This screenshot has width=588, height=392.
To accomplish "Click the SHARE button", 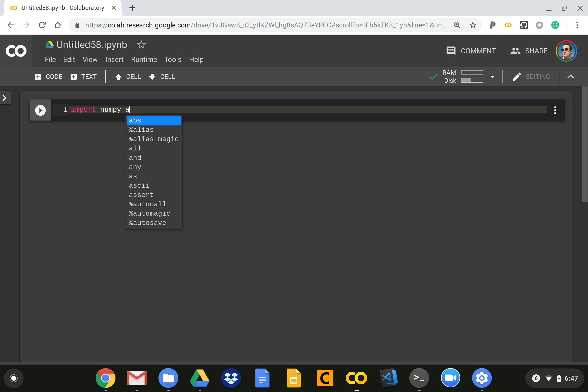I will (x=528, y=51).
